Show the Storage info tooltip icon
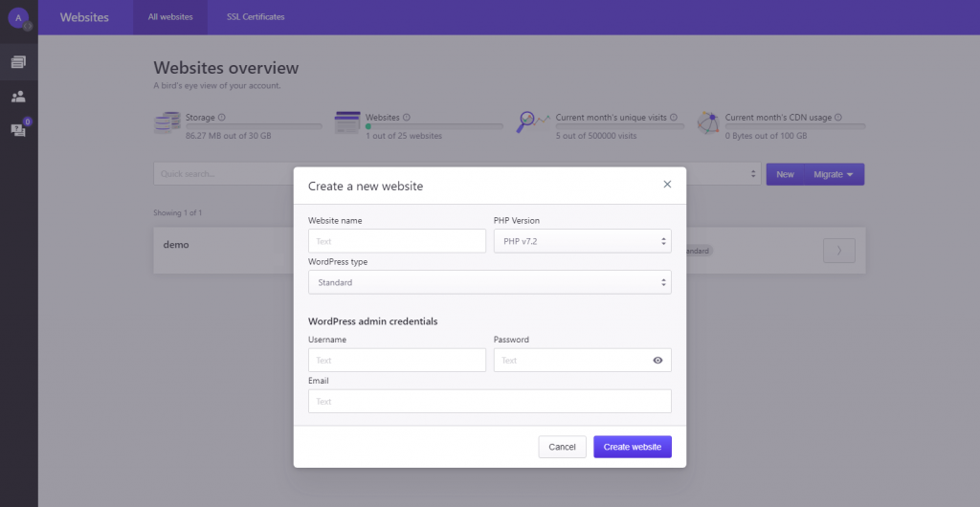 point(222,118)
